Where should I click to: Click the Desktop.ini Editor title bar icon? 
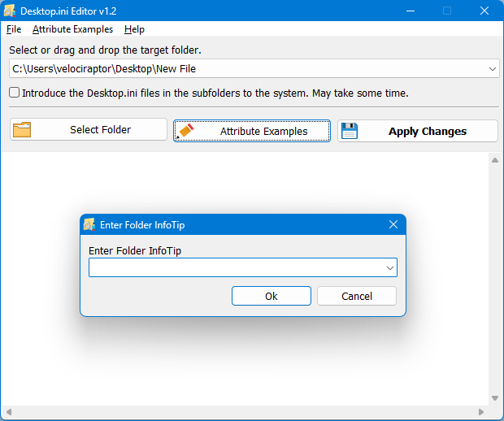12,11
